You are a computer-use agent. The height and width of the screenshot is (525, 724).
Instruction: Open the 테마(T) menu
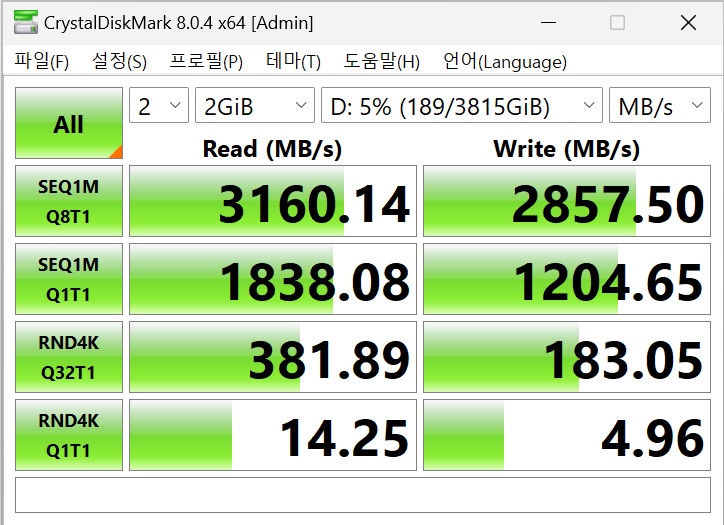pyautogui.click(x=293, y=60)
